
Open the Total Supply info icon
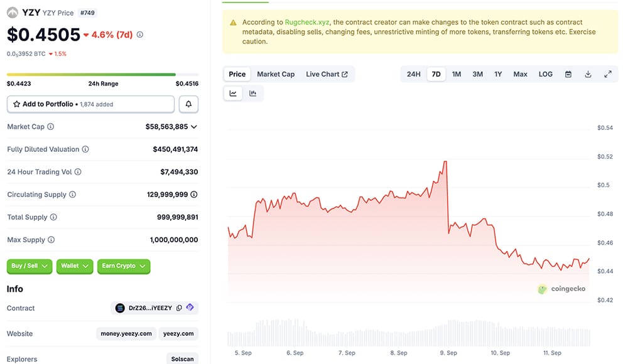(x=53, y=217)
